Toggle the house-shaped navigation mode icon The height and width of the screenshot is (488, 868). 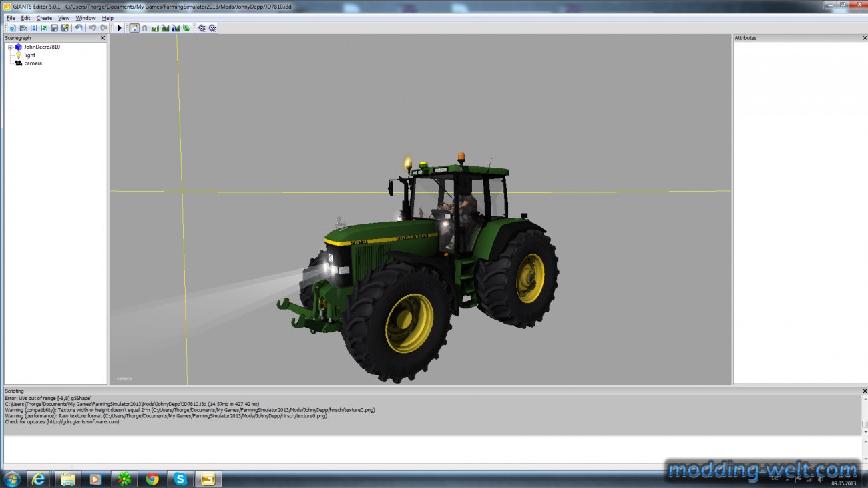pos(134,28)
